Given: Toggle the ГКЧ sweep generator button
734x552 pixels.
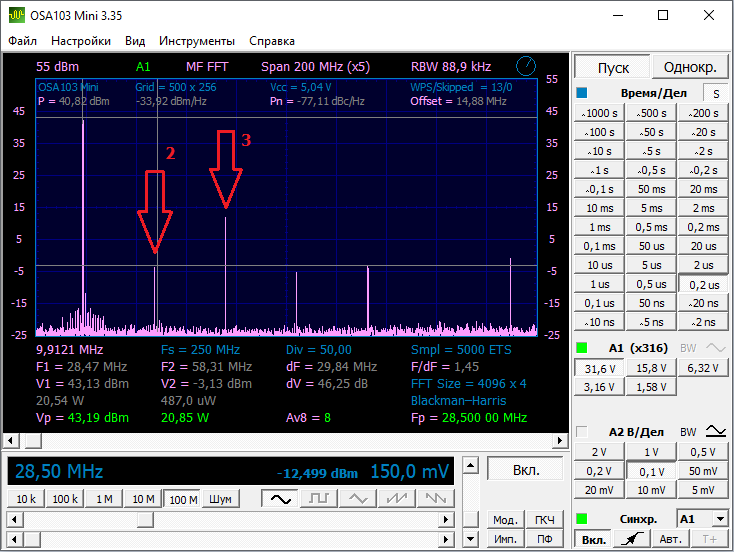Looking at the screenshot, I should pos(544,520).
